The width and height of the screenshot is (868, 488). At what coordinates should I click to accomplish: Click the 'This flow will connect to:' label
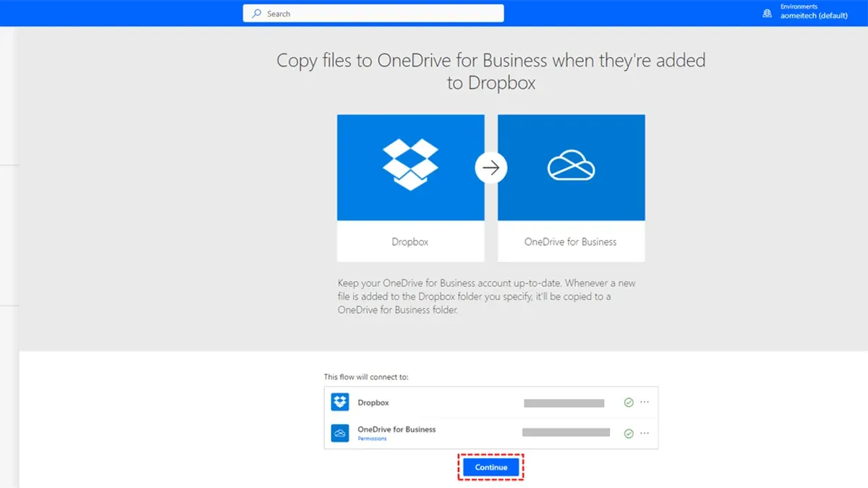tap(366, 377)
